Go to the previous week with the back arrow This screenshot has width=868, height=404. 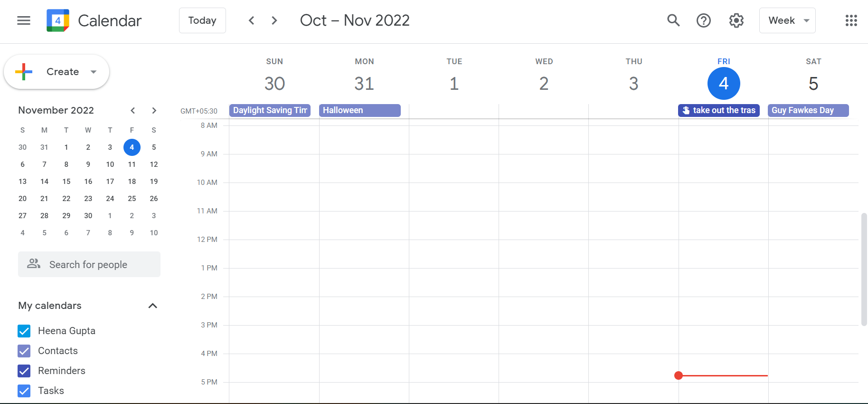[x=251, y=20]
